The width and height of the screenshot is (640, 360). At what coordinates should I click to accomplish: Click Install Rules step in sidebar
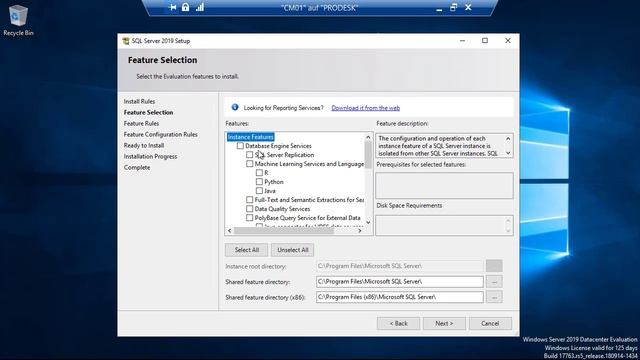(139, 101)
